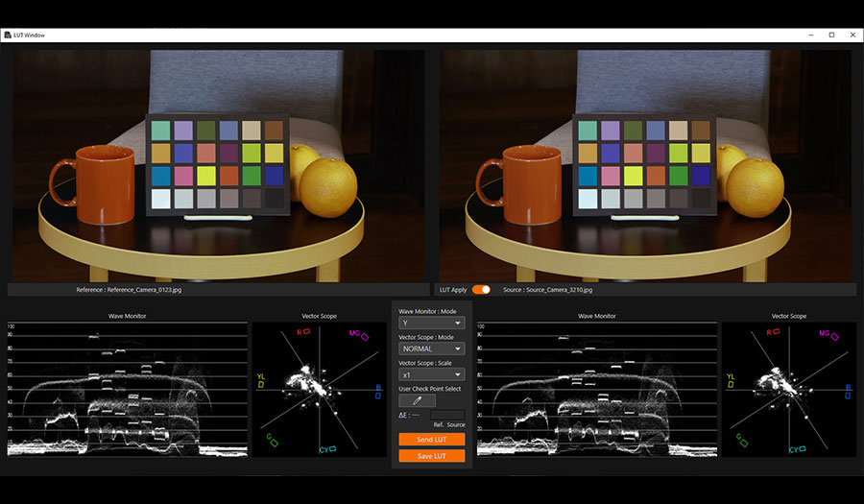Click the ΔE Ref/Source color display box
This screenshot has height=504, width=864.
[x=447, y=415]
